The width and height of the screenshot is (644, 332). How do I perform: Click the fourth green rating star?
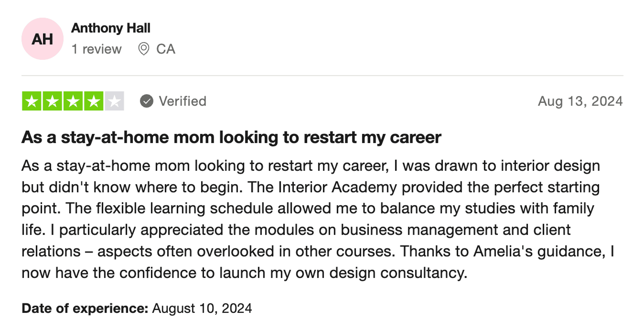[94, 101]
